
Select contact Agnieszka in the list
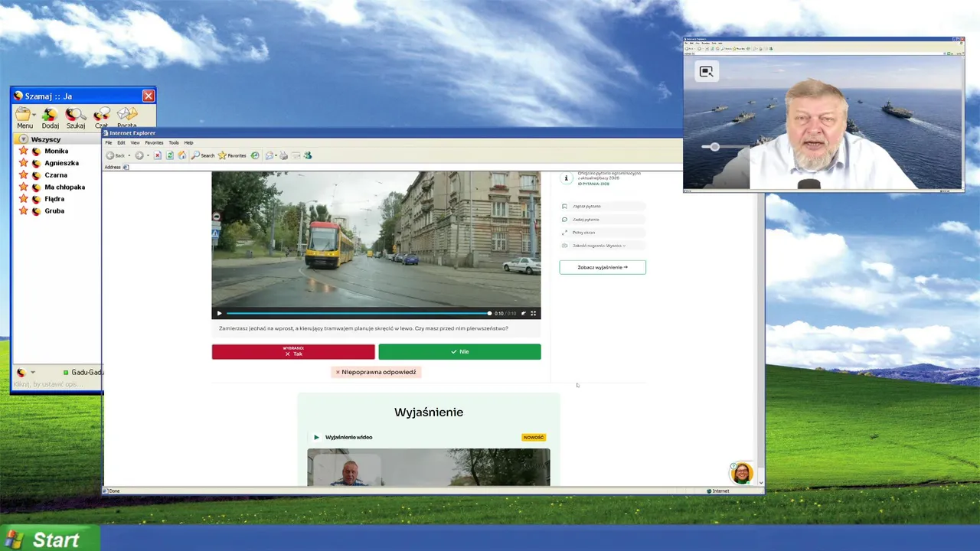tap(61, 163)
